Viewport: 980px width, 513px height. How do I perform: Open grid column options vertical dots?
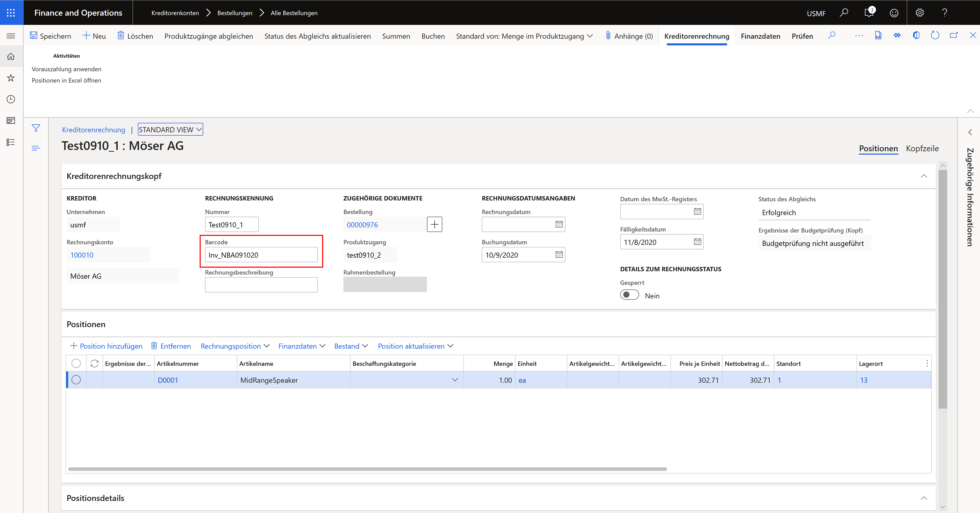[927, 364]
